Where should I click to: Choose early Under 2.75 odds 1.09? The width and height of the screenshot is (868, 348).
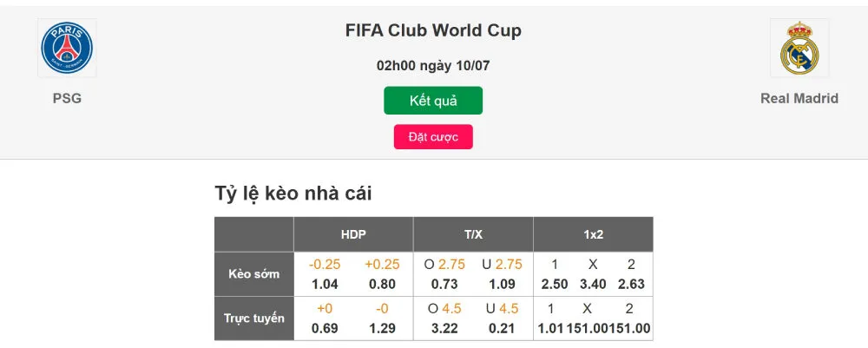pos(502,284)
